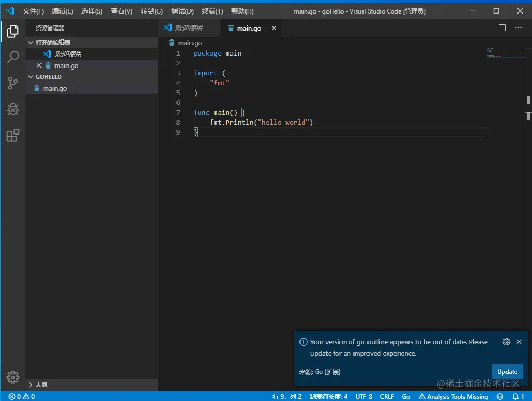
Task: Split the editor to the right
Action: click(502, 28)
